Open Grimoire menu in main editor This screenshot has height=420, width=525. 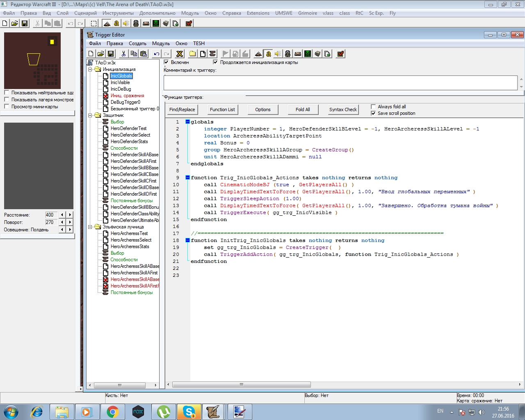pyautogui.click(x=308, y=13)
